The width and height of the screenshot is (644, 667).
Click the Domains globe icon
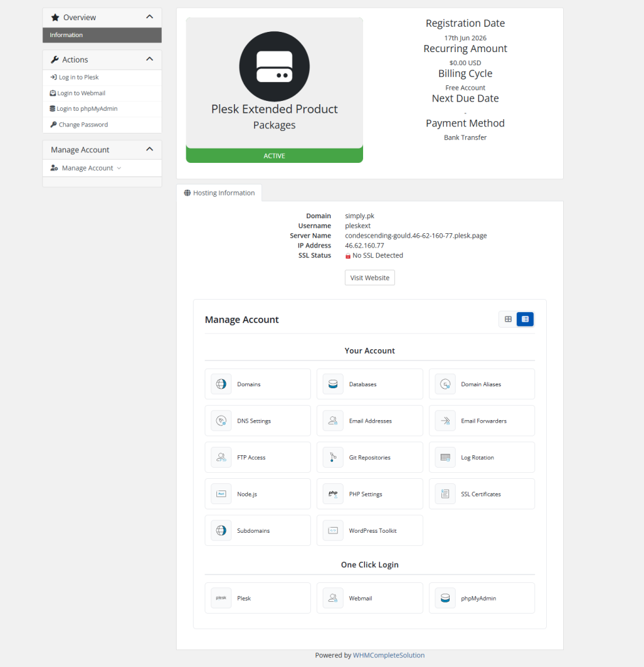pyautogui.click(x=221, y=384)
